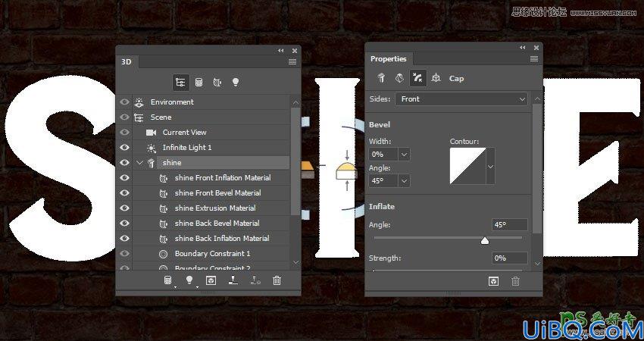
Task: Click the Bevel Angle value field
Action: click(383, 181)
